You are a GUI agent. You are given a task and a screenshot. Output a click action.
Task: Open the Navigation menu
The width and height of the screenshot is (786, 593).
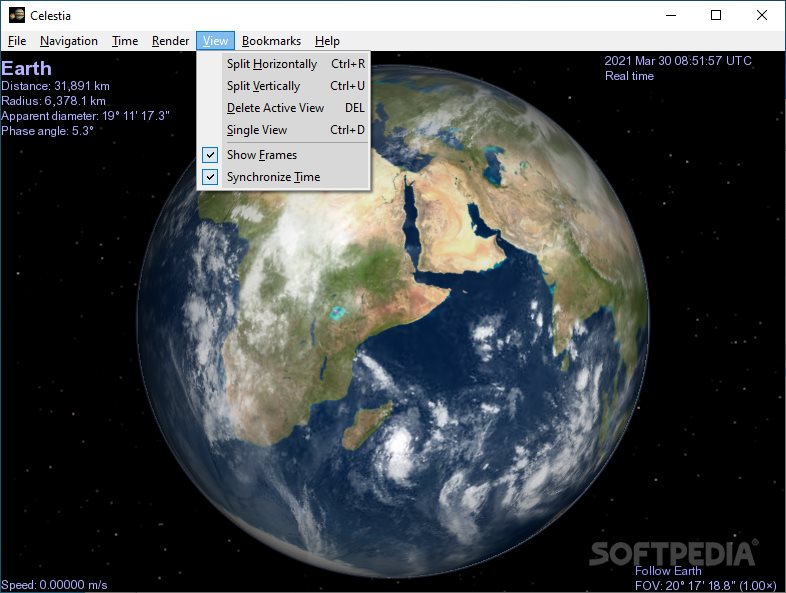click(69, 41)
